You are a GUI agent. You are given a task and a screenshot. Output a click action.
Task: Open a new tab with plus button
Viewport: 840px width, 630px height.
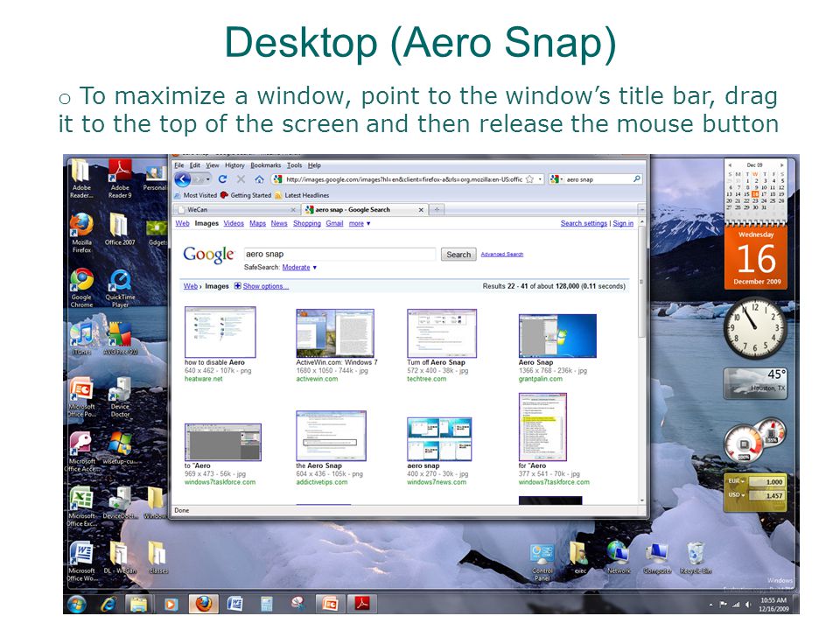[437, 209]
